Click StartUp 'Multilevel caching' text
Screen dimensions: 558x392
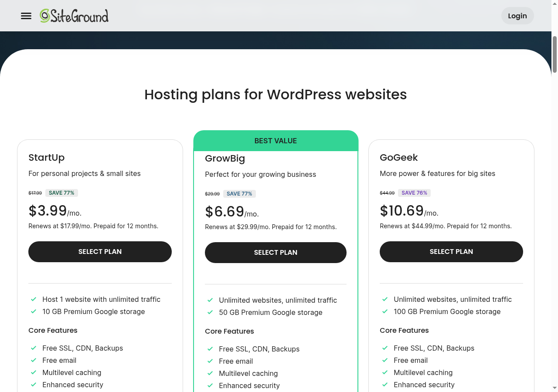click(71, 372)
